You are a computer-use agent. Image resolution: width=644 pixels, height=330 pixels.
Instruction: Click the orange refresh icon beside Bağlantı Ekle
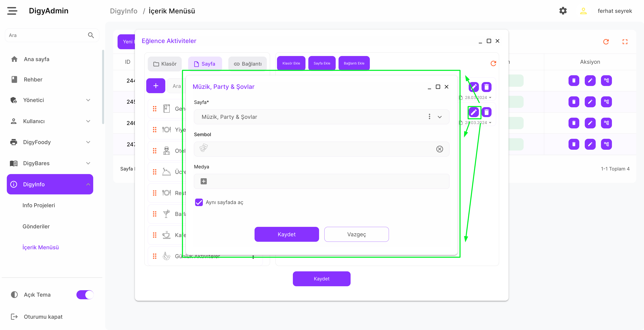click(493, 63)
